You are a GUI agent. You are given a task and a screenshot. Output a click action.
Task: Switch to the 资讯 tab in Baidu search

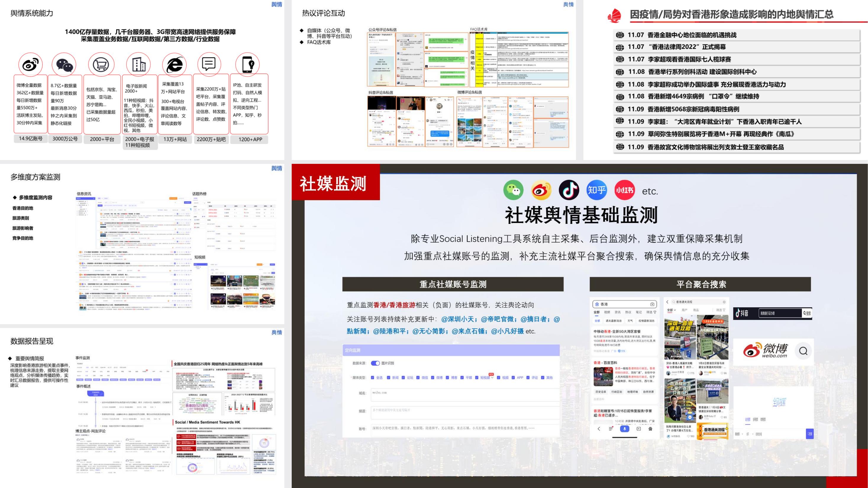click(x=618, y=312)
